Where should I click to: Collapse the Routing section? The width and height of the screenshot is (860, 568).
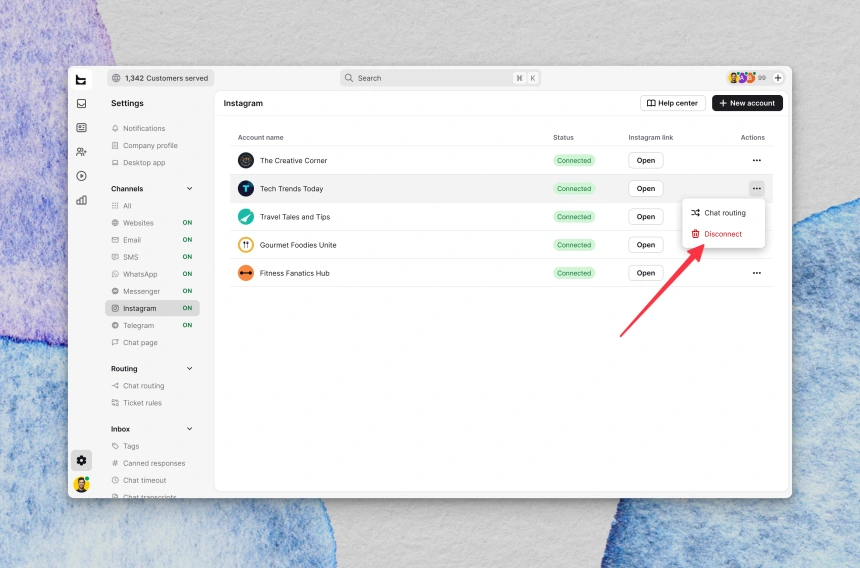click(189, 368)
